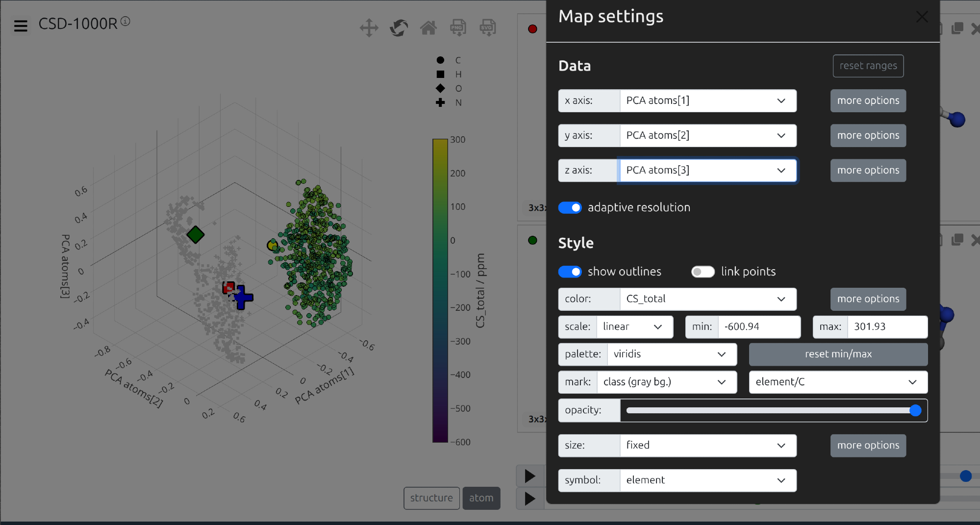Toggle adaptive resolution switch

(570, 208)
